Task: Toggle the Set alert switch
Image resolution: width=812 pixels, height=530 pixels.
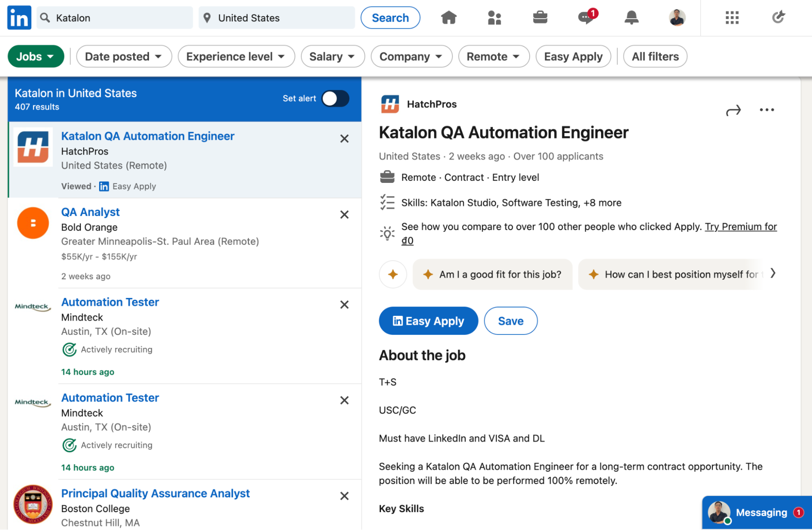Action: pos(335,98)
